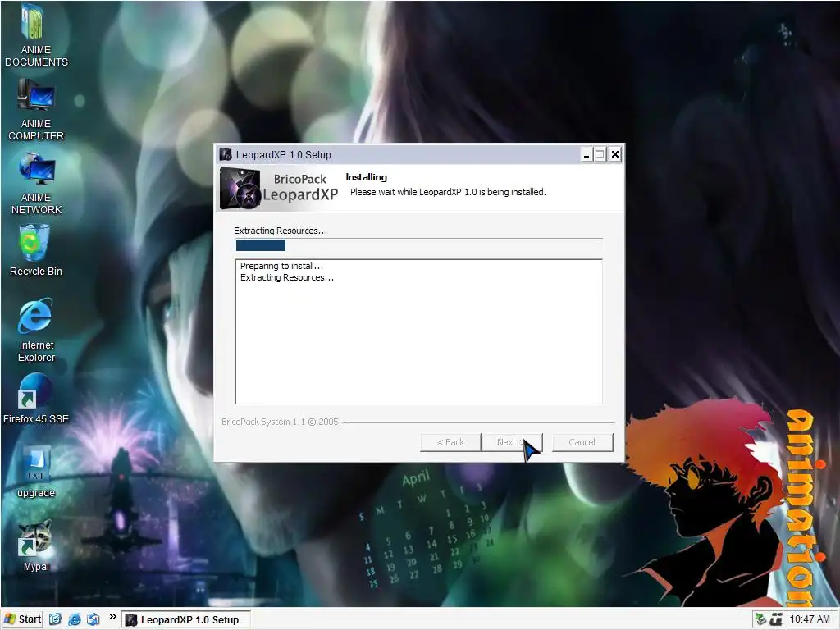
Task: Launch Internet Explorer from the quick launch bar
Action: tap(75, 619)
